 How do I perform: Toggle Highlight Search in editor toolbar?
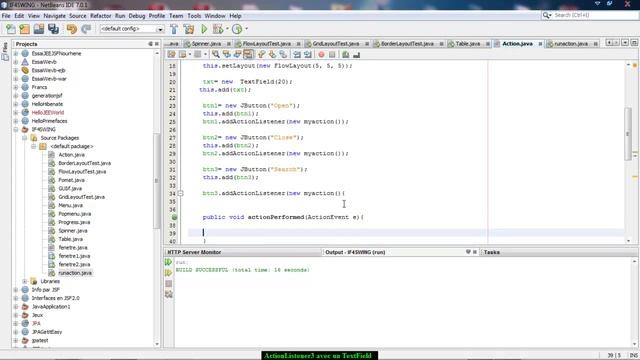coord(249,55)
